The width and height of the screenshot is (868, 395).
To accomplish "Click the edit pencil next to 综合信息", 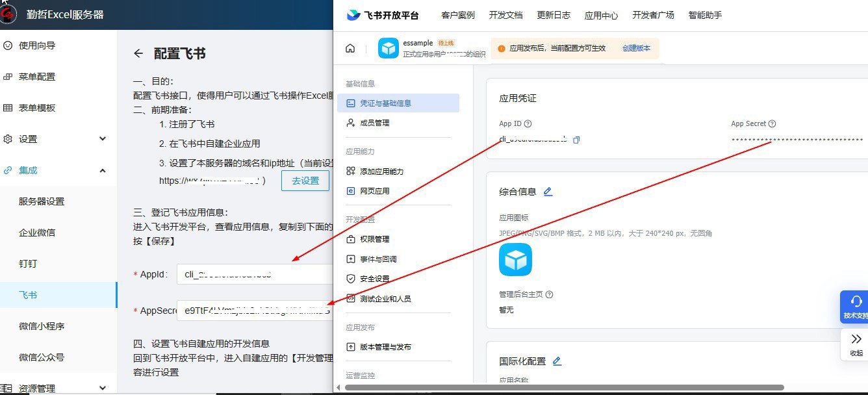I will 548,192.
